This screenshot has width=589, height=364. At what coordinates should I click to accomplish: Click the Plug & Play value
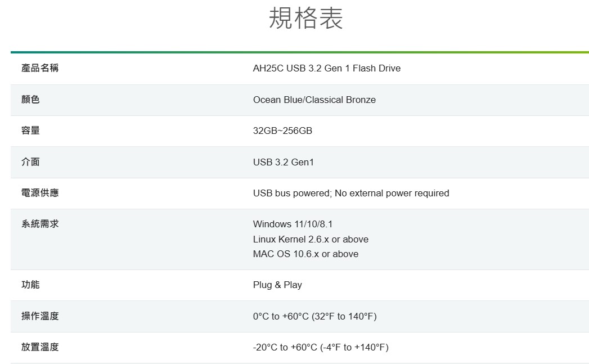click(x=277, y=285)
